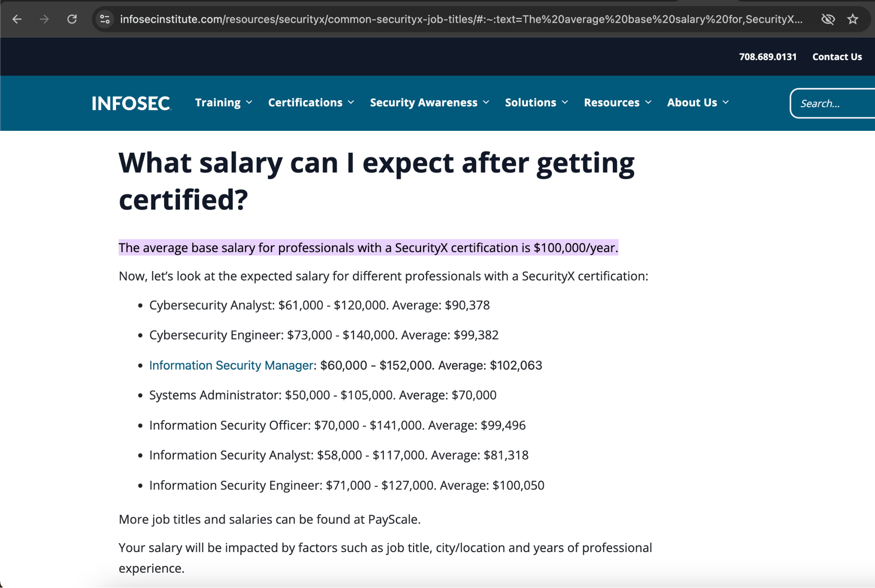Click the browser back arrow
The image size is (875, 588).
coord(17,19)
